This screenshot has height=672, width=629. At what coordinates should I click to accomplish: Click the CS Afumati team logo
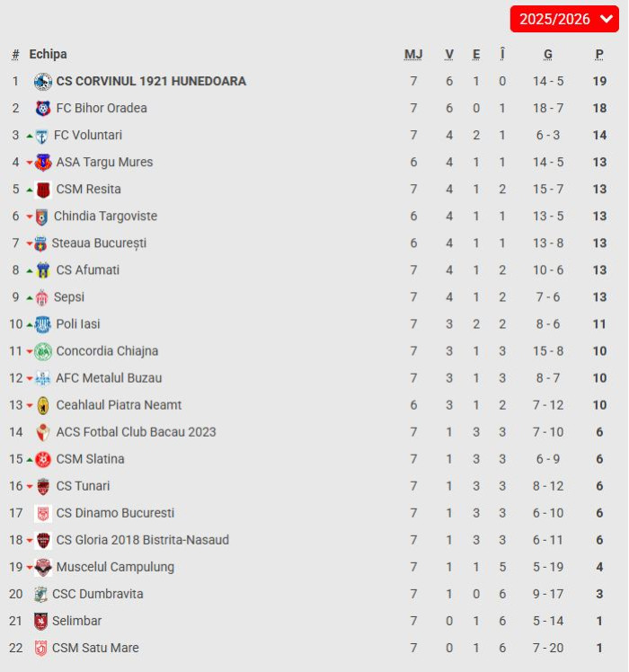click(x=43, y=270)
